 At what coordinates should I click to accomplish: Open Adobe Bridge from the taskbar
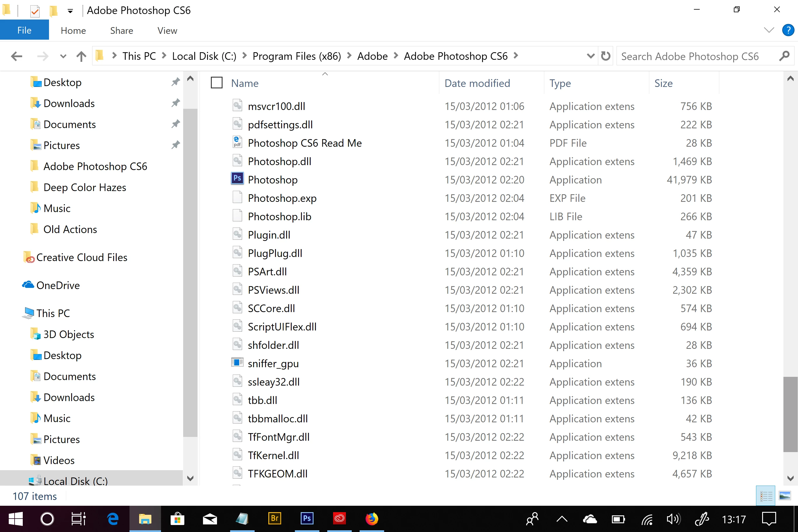[274, 518]
